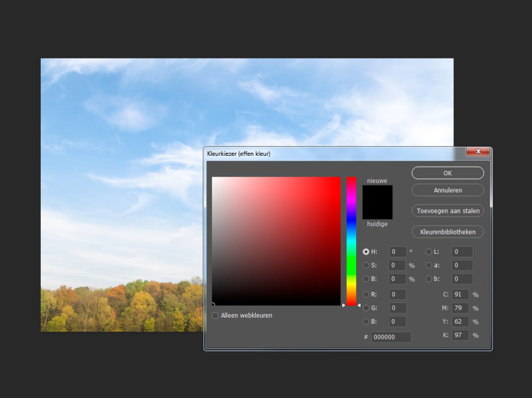
Task: Click the C cyan percent field
Action: [460, 295]
